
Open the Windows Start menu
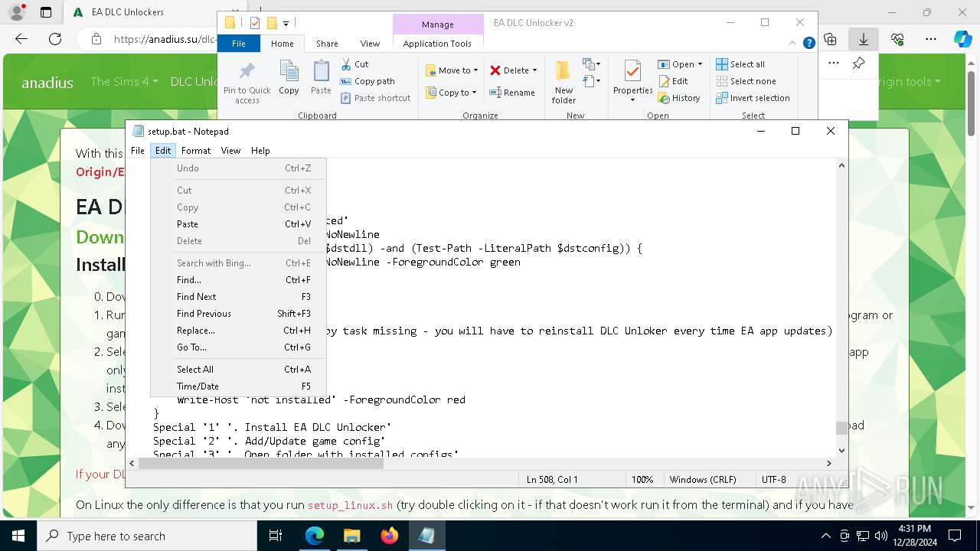tap(18, 536)
